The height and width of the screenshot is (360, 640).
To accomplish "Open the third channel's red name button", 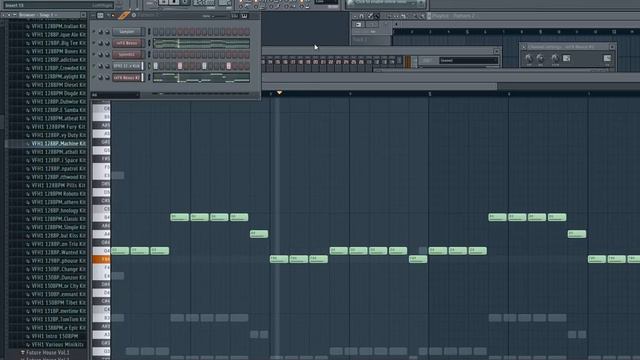I will pyautogui.click(x=127, y=55).
